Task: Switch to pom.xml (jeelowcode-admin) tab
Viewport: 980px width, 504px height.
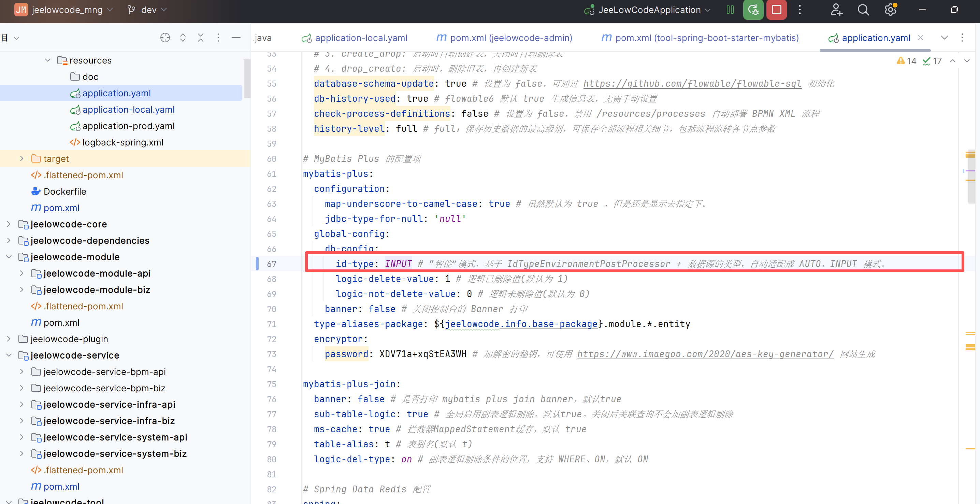Action: 510,38
